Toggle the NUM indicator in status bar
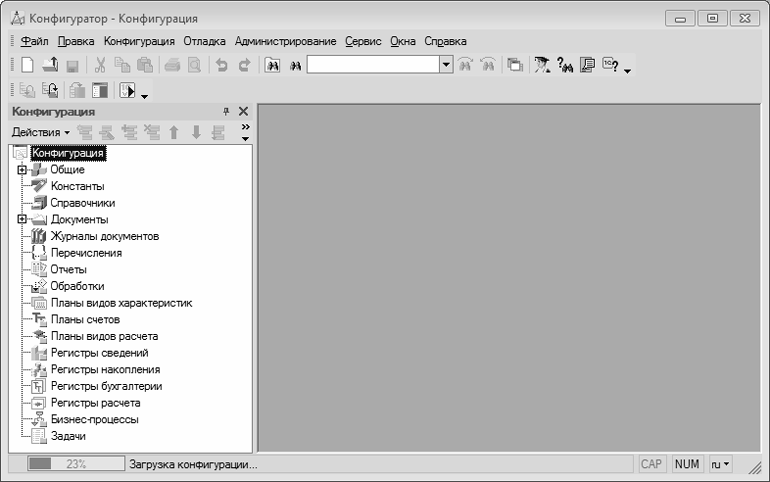The width and height of the screenshot is (770, 482). 687,465
